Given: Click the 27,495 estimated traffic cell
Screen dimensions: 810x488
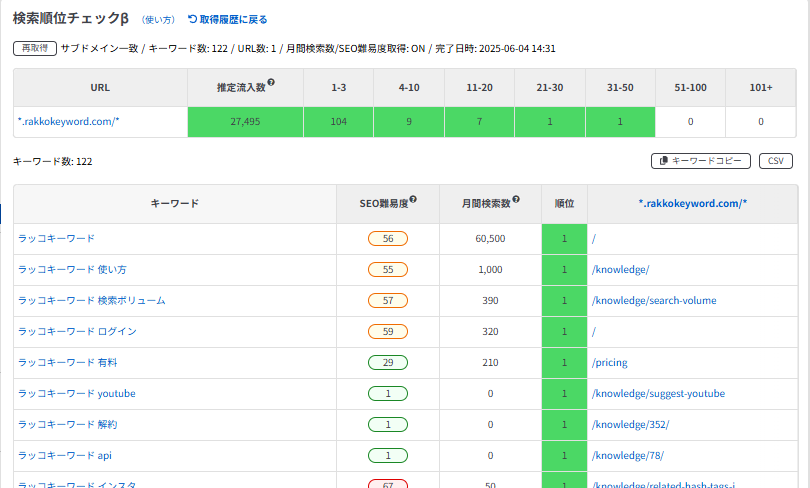Looking at the screenshot, I should [x=245, y=122].
